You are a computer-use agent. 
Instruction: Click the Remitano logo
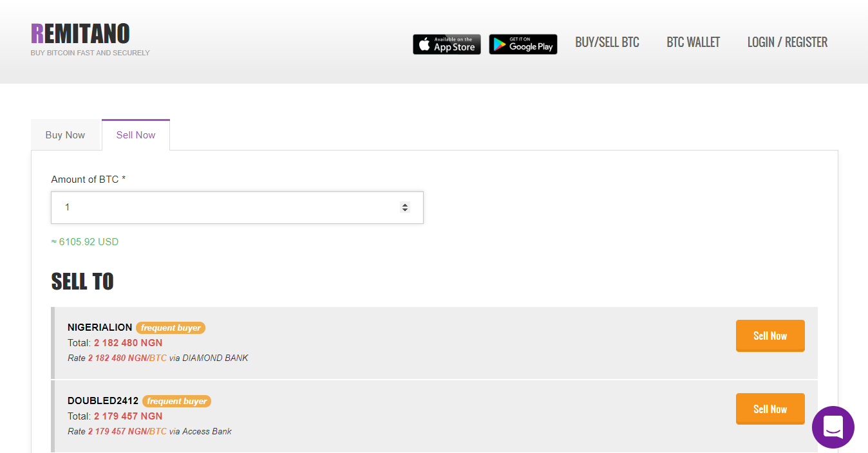(80, 33)
